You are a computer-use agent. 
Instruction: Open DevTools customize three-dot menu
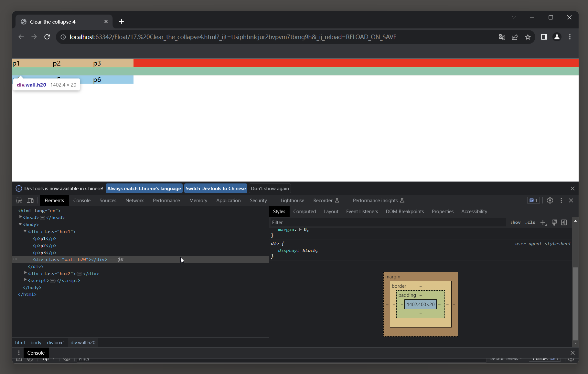click(561, 201)
